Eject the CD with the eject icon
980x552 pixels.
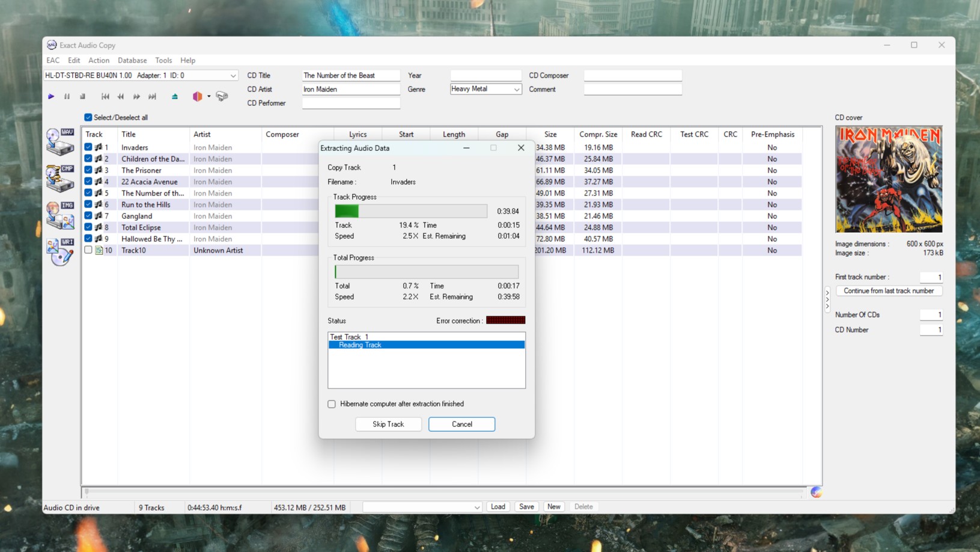[175, 96]
